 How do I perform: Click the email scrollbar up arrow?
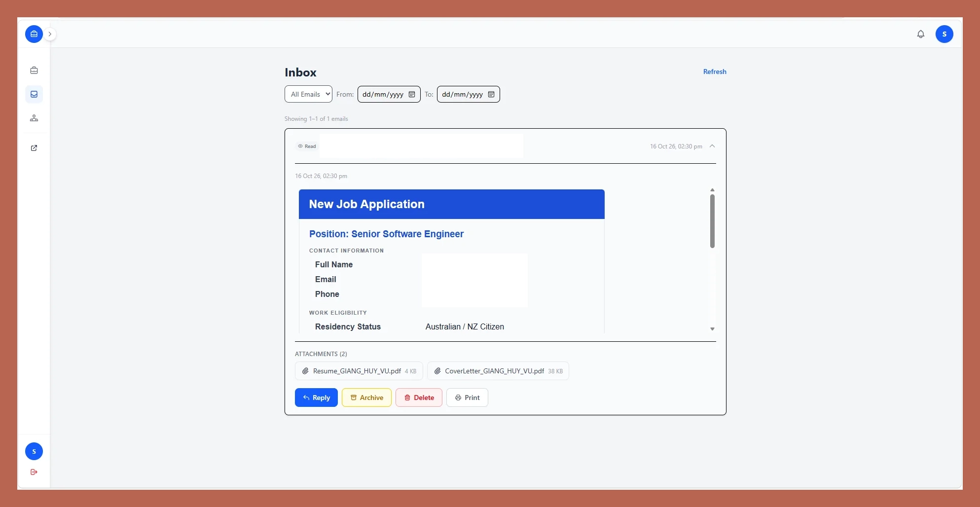(x=712, y=190)
